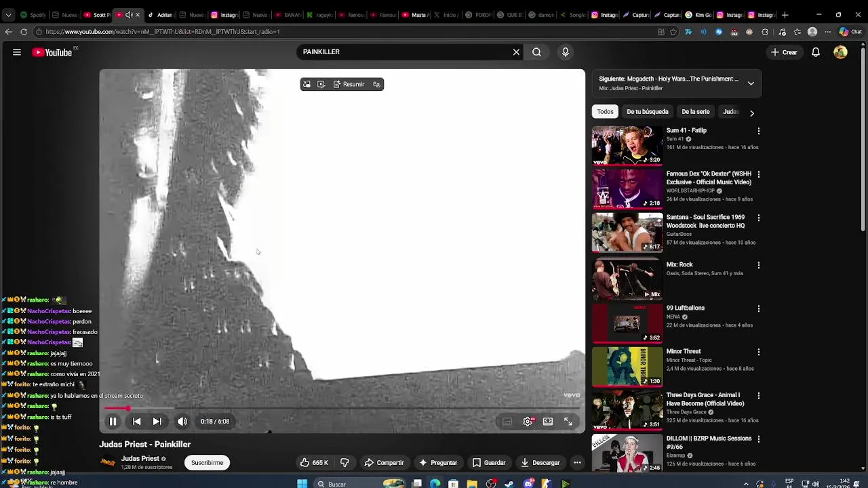Screen dimensions: 868x488
Task: Play the Santana Woodstock thumbnail
Action: pyautogui.click(x=627, y=232)
